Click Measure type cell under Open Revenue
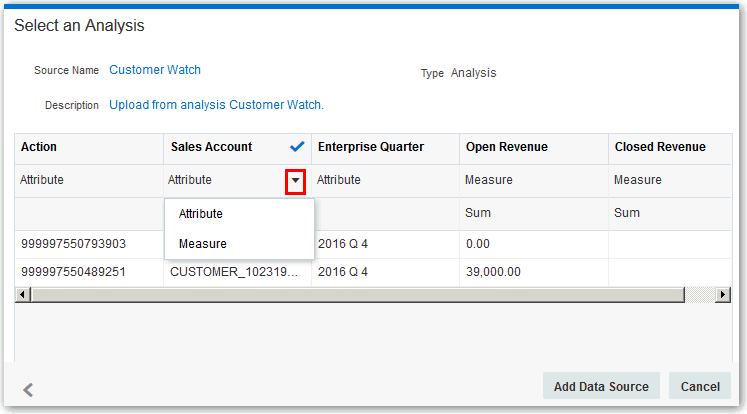 (534, 180)
